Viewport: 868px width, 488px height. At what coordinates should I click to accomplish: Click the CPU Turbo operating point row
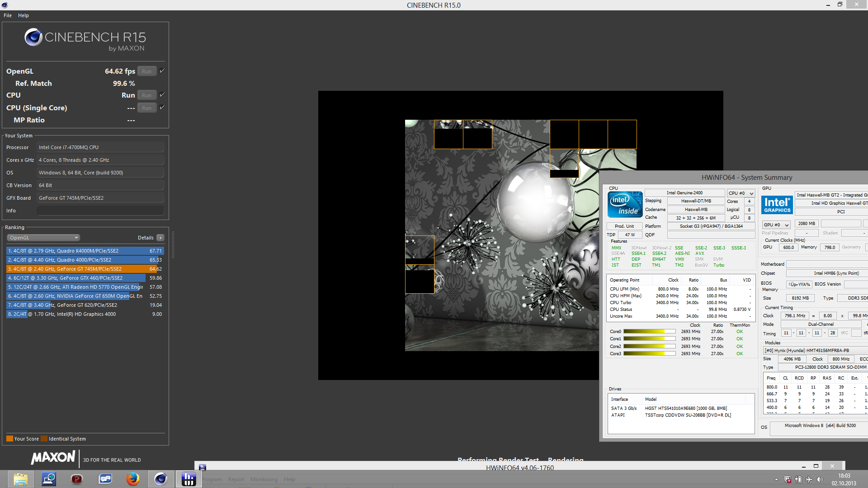click(x=680, y=303)
